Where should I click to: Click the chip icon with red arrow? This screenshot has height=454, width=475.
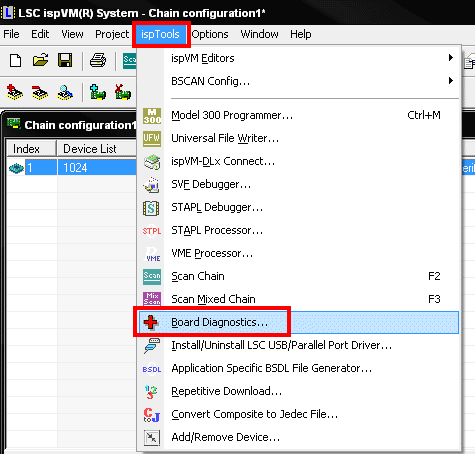pos(15,92)
